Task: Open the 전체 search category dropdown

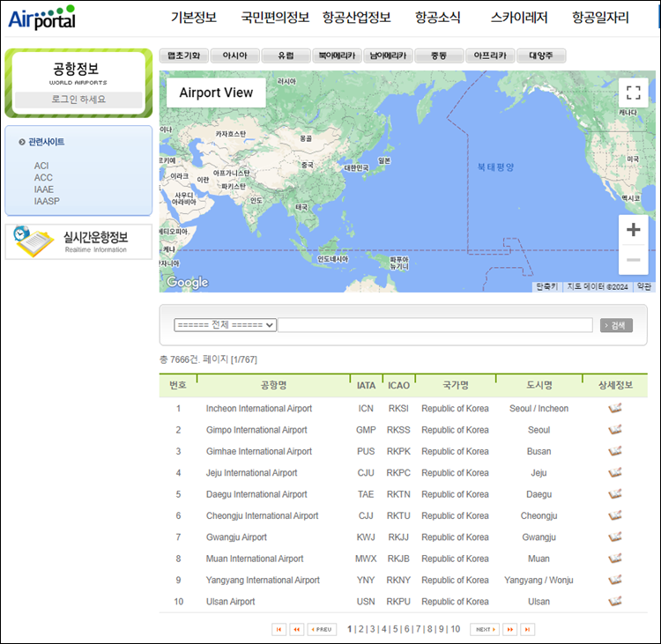Action: click(x=225, y=325)
